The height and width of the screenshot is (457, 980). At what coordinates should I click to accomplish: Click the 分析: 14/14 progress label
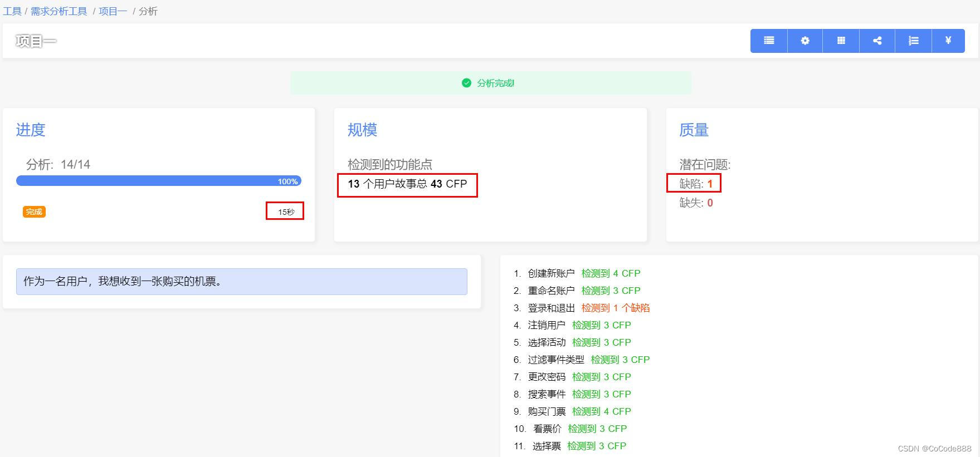tap(58, 164)
